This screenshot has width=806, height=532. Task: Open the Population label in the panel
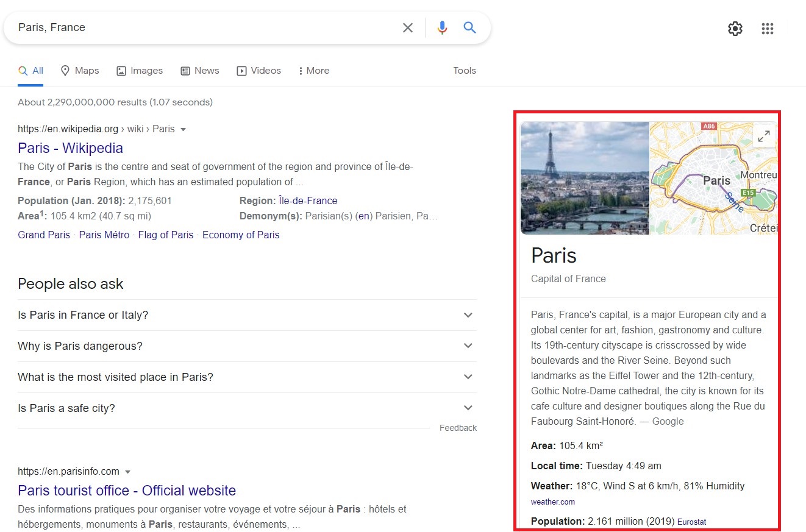[557, 521]
